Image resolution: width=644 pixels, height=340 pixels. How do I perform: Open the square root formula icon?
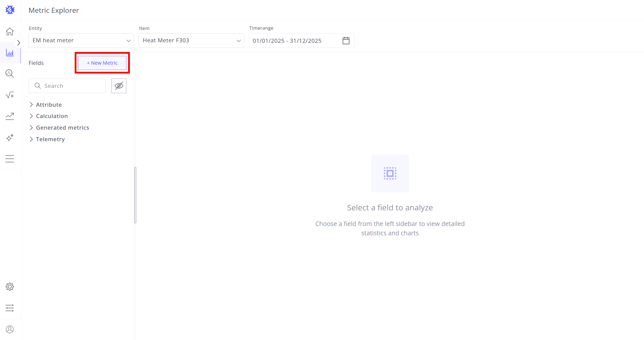10,95
